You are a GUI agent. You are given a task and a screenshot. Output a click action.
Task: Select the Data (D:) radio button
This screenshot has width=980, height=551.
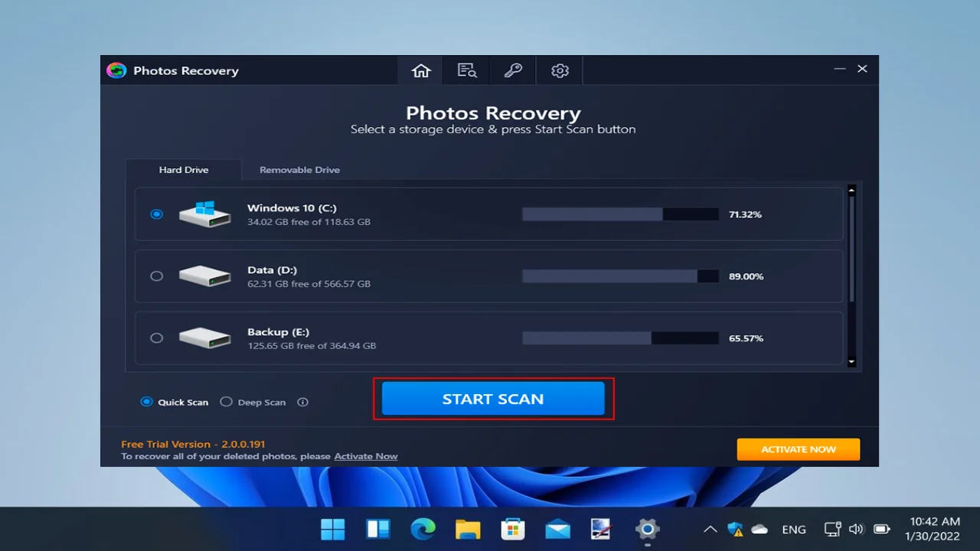tap(157, 276)
